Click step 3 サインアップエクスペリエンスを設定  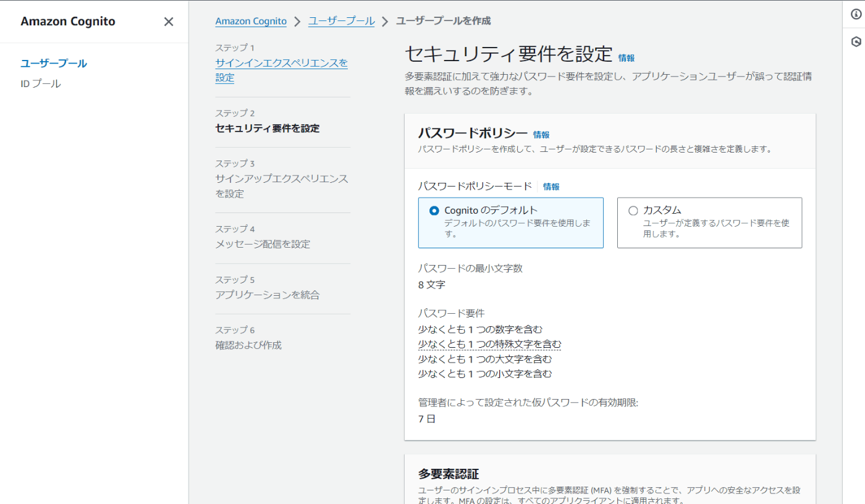click(282, 187)
